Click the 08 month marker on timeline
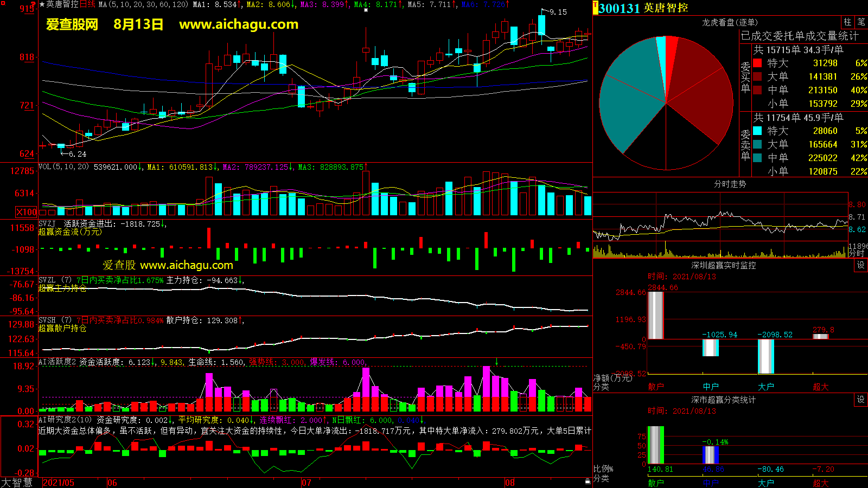 pyautogui.click(x=509, y=483)
